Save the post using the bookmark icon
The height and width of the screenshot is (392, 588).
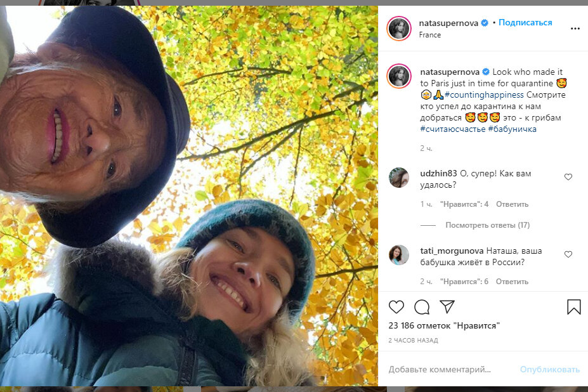tap(573, 306)
